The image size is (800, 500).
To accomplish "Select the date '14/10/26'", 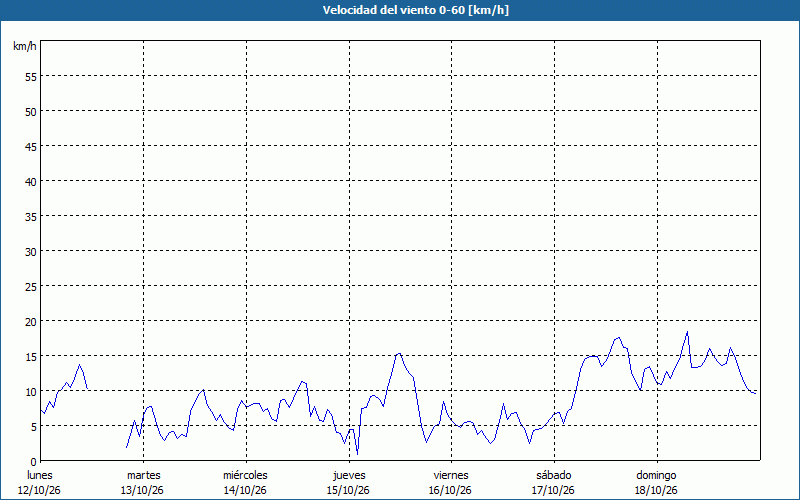I will pos(245,490).
